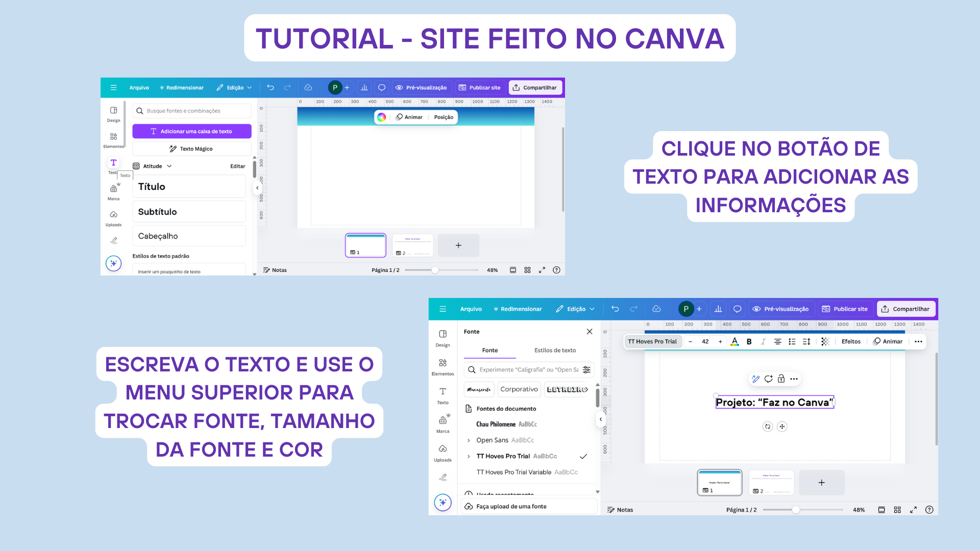Select the page 2 thumbnail
This screenshot has width=980, height=551.
(771, 483)
